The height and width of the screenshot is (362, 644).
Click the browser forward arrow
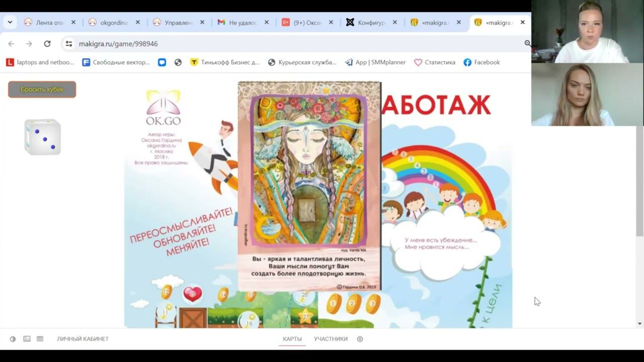coord(29,44)
